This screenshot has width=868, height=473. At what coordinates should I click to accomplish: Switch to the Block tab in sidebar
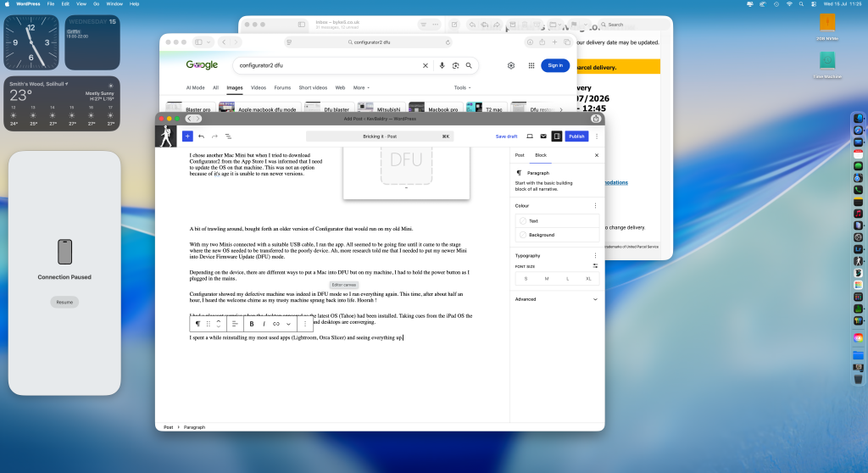click(541, 155)
